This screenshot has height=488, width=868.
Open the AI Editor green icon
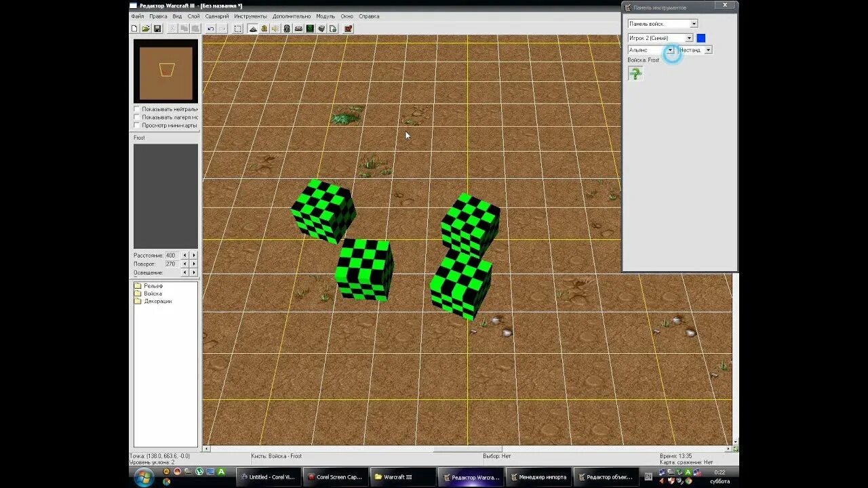pos(310,28)
